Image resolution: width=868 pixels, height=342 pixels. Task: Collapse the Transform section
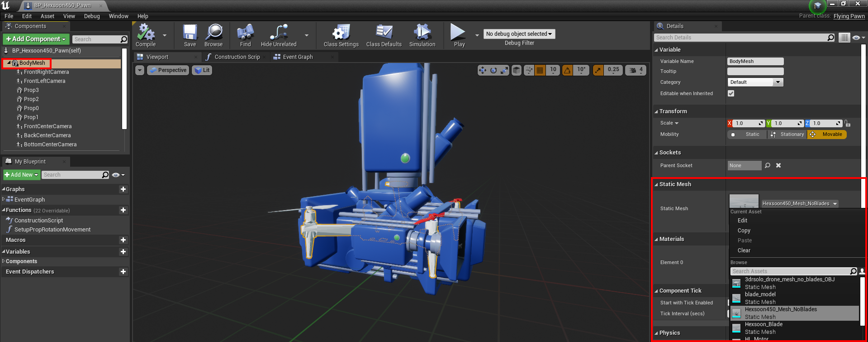(656, 111)
